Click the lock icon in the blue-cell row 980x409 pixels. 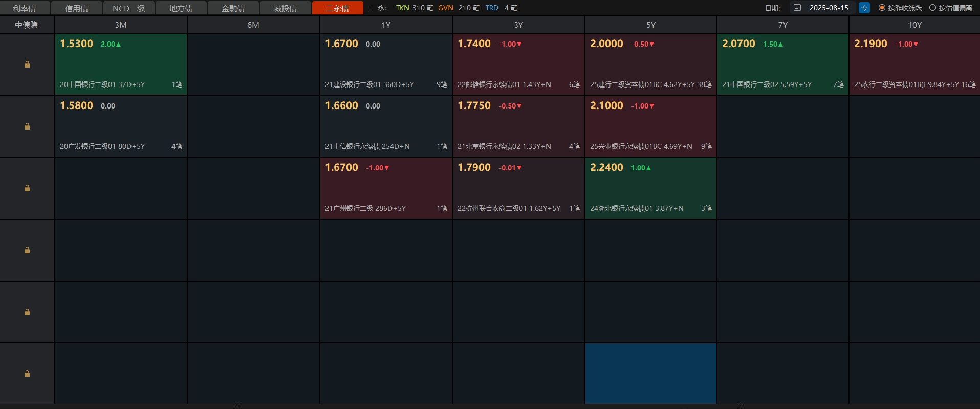pos(27,374)
